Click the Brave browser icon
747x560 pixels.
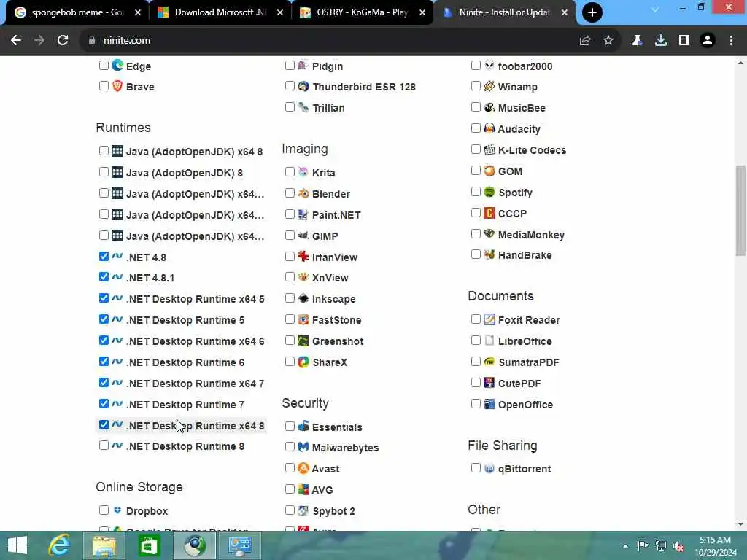coord(117,86)
